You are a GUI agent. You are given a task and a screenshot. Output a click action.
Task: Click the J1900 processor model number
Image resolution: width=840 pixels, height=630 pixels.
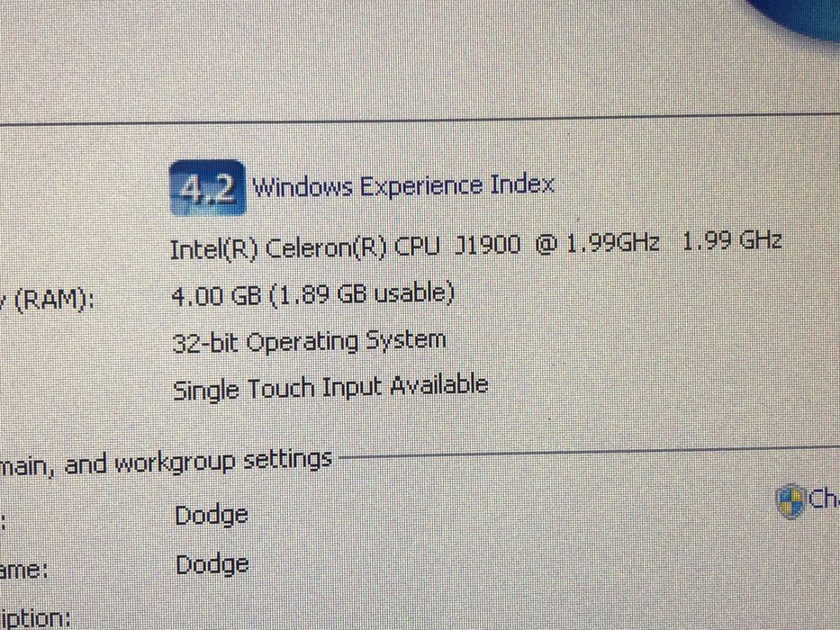click(x=487, y=244)
